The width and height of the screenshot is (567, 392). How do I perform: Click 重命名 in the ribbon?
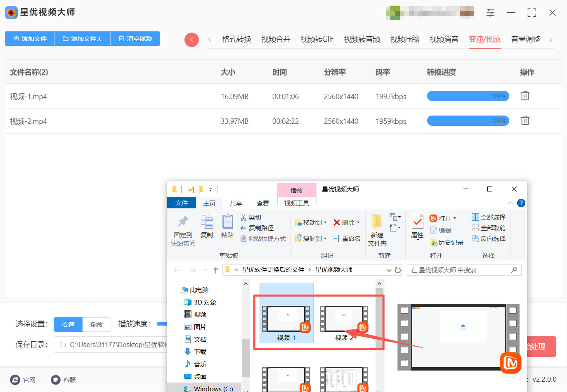[x=347, y=239]
